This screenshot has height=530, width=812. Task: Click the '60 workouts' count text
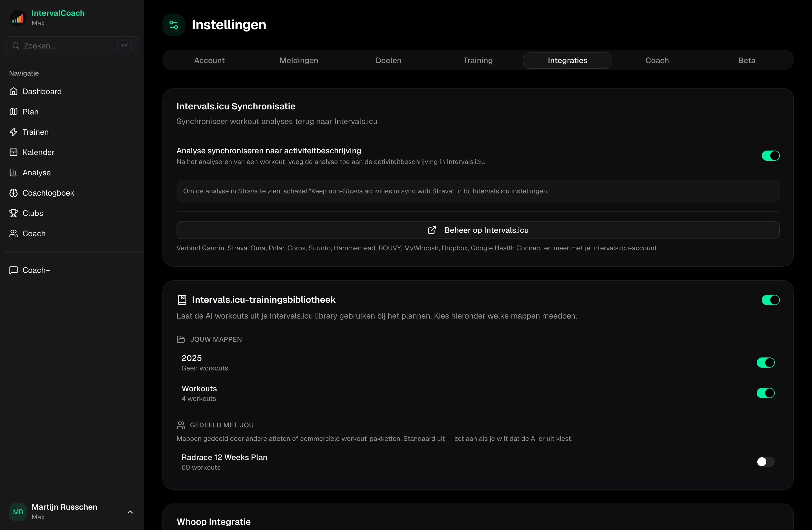(201, 468)
